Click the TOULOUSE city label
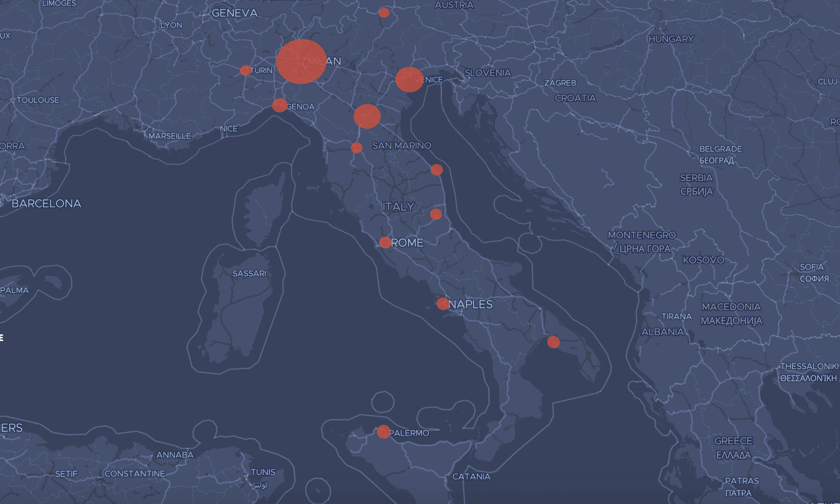Image resolution: width=840 pixels, height=504 pixels. point(38,100)
